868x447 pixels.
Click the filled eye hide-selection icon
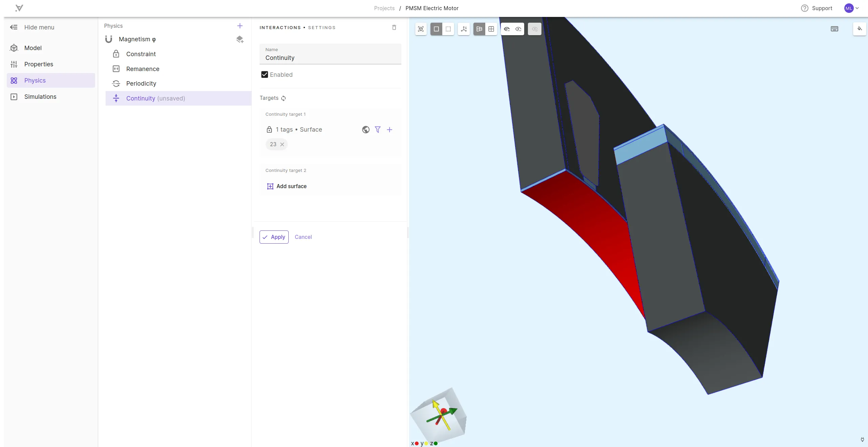coord(507,29)
